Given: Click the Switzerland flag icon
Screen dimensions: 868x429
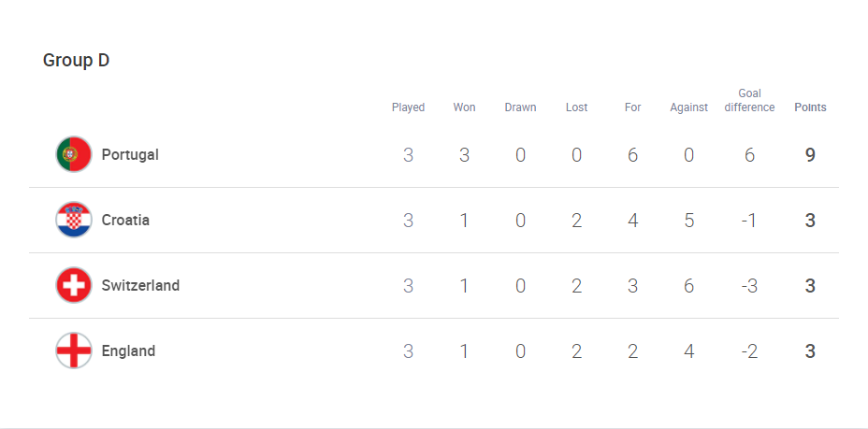Looking at the screenshot, I should 74,285.
